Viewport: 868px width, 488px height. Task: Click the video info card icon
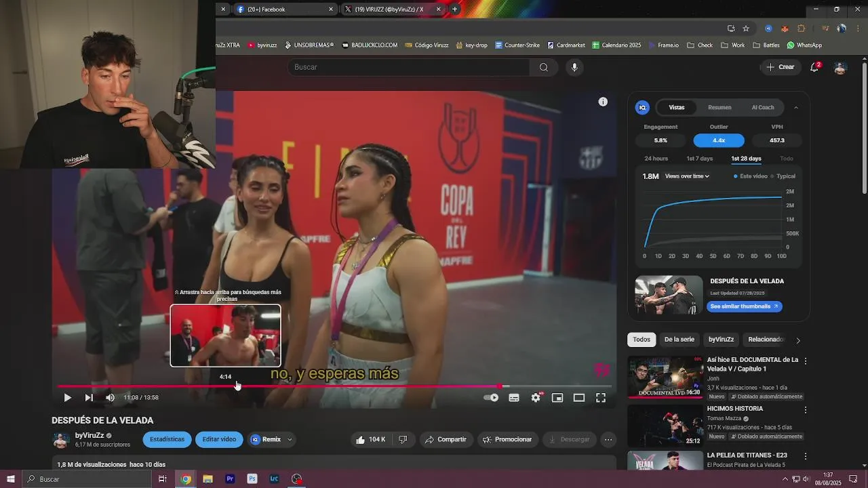pyautogui.click(x=603, y=102)
